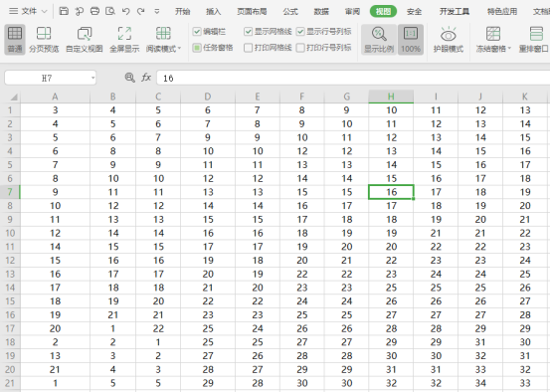Viewport: 551px width, 392px height.
Task: Toggle 显示行号列标 headings checkbox
Action: (x=300, y=32)
